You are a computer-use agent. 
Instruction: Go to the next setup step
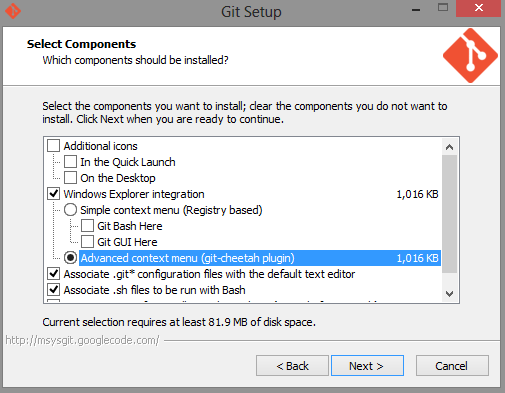point(367,366)
